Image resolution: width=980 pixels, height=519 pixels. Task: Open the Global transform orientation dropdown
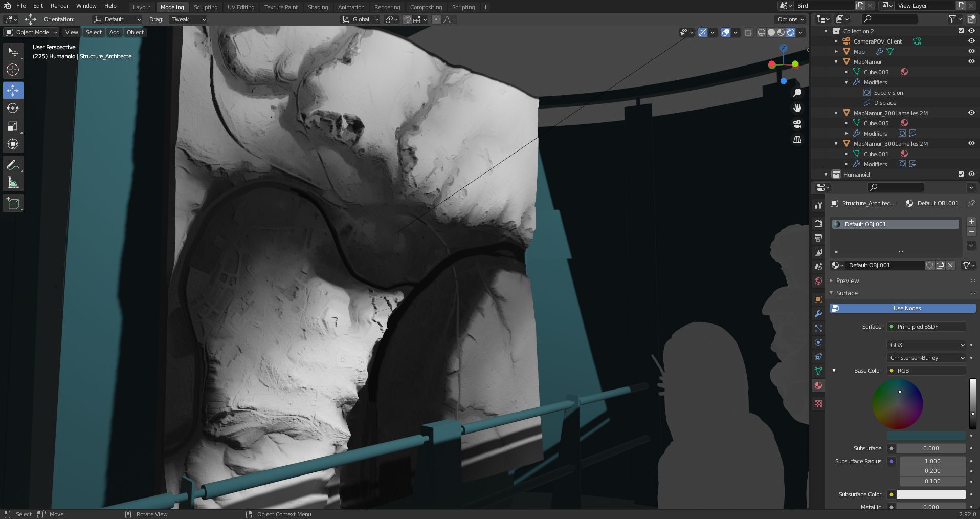[361, 19]
